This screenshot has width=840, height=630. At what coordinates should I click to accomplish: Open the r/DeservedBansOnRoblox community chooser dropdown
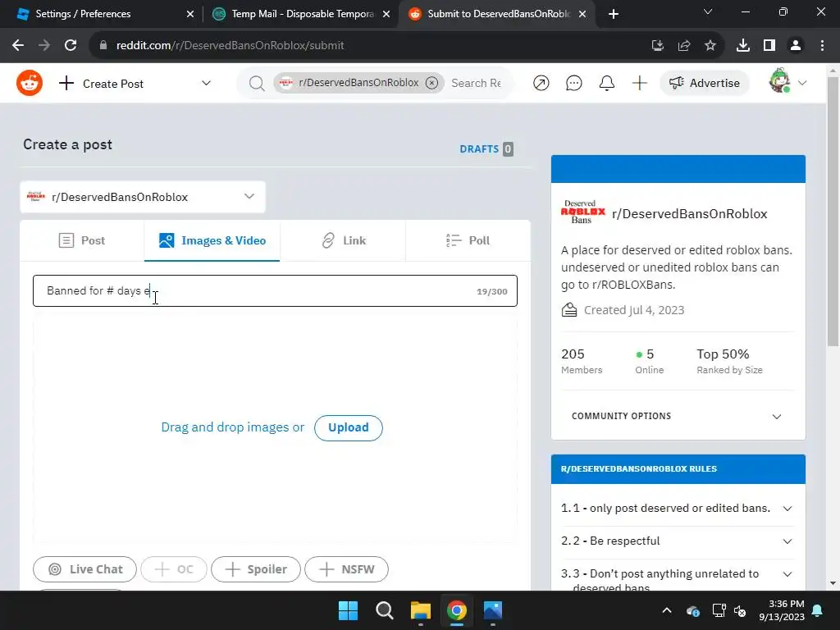143,197
